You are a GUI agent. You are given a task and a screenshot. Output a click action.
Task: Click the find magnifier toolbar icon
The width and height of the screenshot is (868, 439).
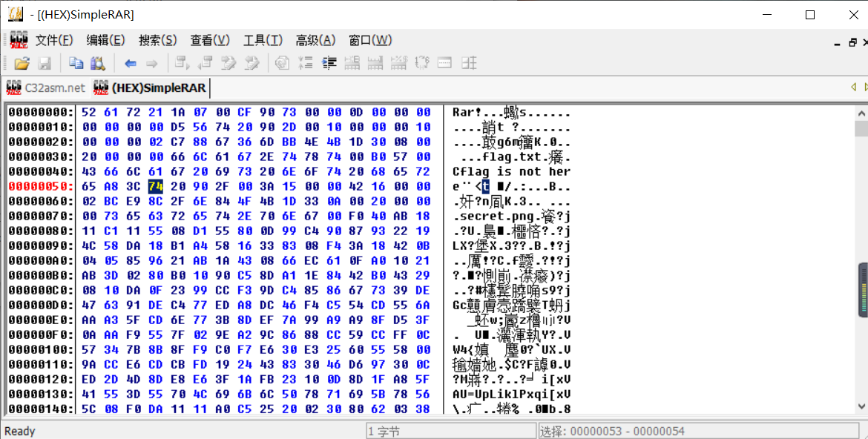click(x=98, y=63)
